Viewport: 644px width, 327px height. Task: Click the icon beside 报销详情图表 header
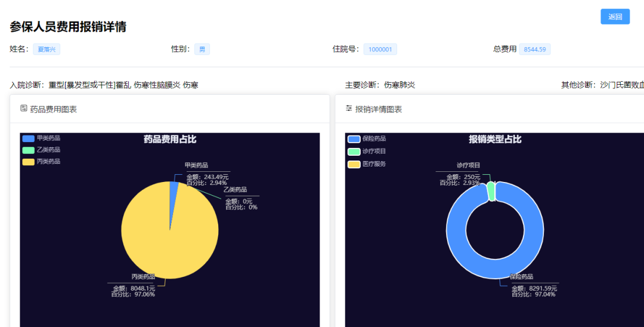click(349, 109)
